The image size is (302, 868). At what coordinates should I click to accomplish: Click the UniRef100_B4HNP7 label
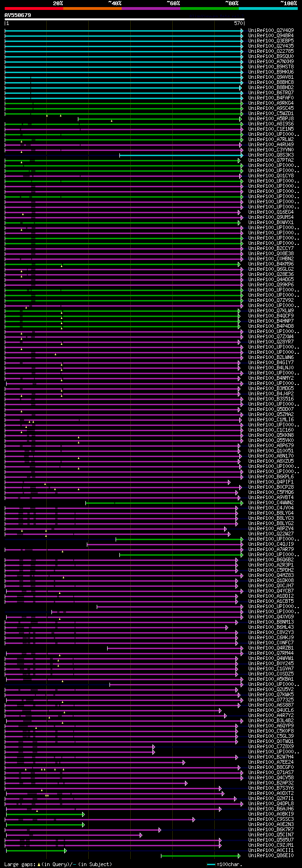[271, 321]
